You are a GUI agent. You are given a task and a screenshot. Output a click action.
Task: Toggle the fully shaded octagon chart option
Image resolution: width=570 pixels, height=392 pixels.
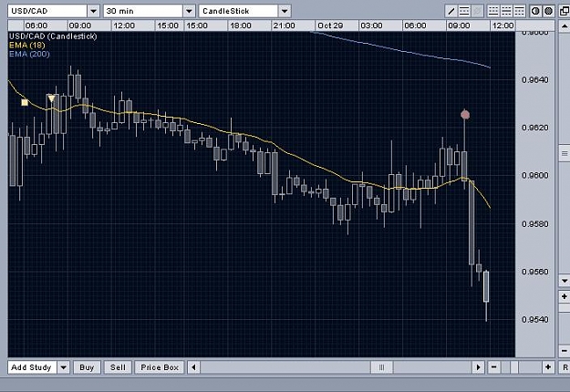pyautogui.click(x=548, y=11)
